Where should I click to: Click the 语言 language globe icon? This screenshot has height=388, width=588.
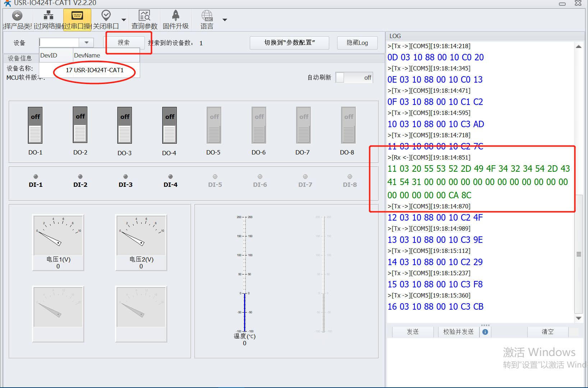pos(207,16)
